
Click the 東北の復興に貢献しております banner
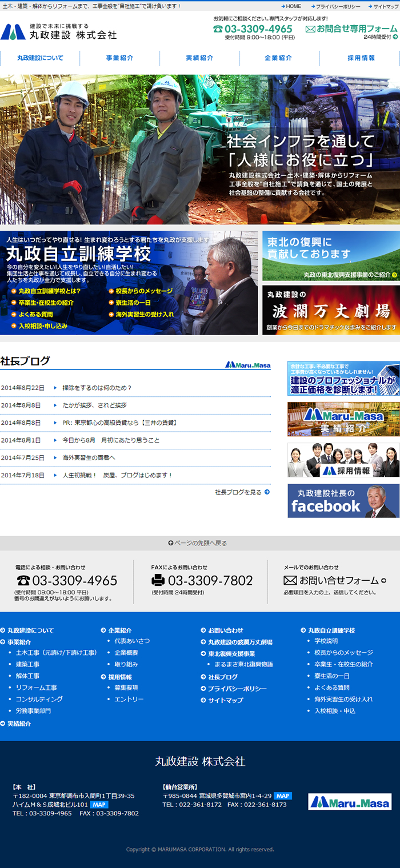click(331, 256)
